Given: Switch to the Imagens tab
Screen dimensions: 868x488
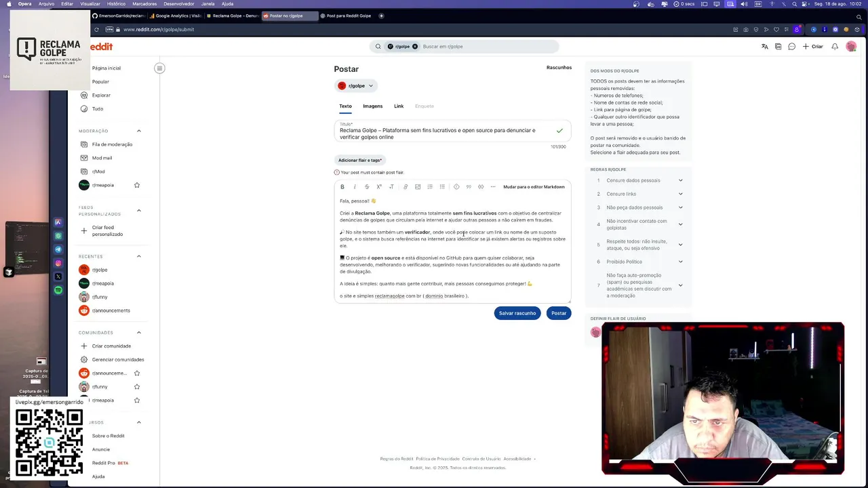Looking at the screenshot, I should coord(372,106).
